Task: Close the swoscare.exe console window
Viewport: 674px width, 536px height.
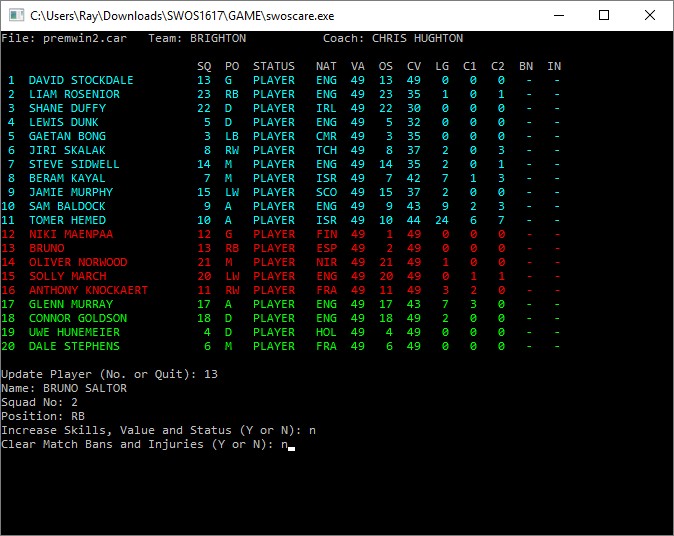Action: 650,15
